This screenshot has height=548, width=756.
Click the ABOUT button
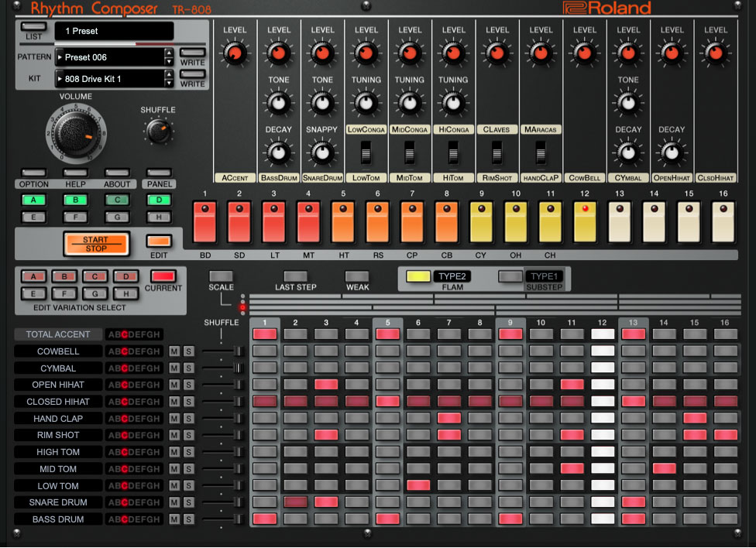pyautogui.click(x=117, y=172)
